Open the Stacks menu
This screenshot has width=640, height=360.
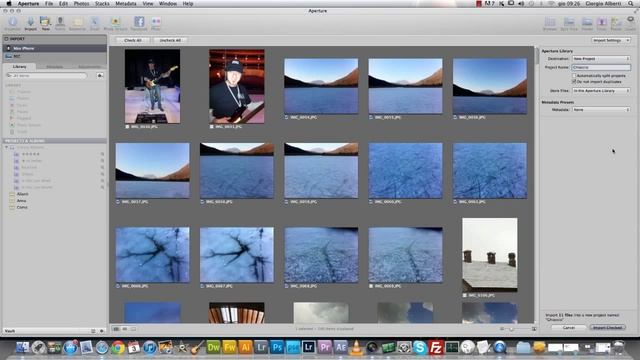coord(102,4)
